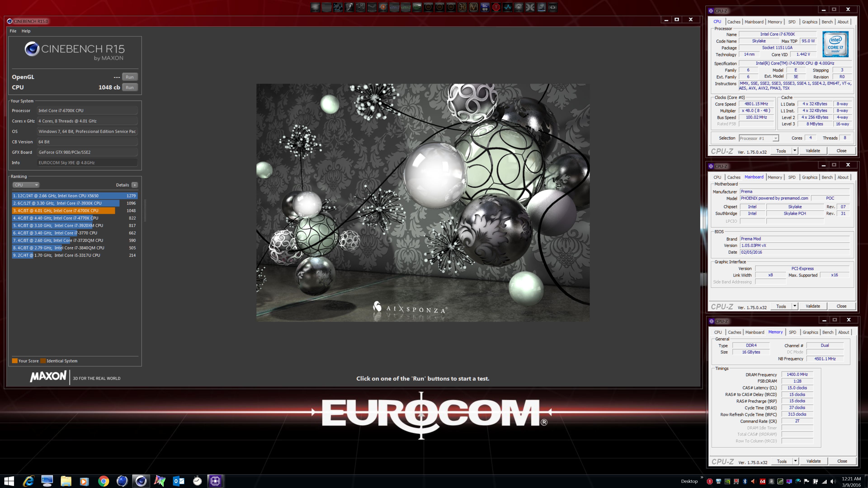Open the stopwatch app in the taskbar
The height and width of the screenshot is (488, 868).
pyautogui.click(x=198, y=481)
